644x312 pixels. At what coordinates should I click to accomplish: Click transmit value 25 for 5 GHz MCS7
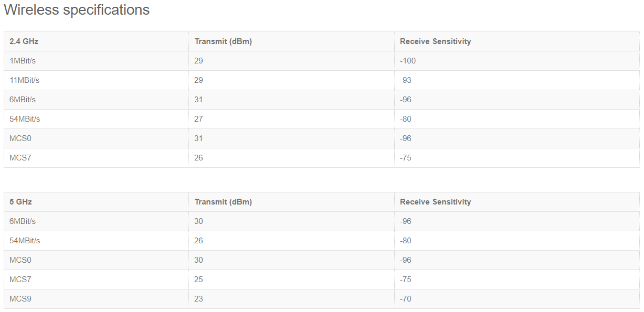198,279
